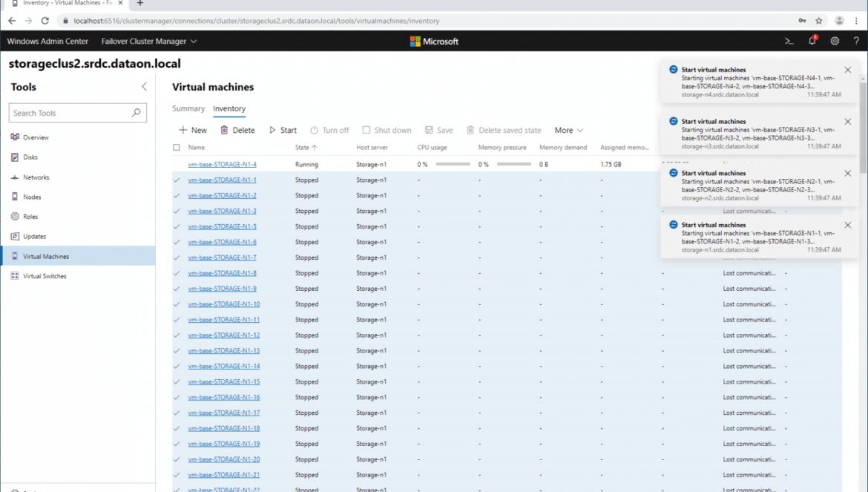Image resolution: width=868 pixels, height=492 pixels.
Task: Select the Virtual Machines tool
Action: (x=78, y=256)
